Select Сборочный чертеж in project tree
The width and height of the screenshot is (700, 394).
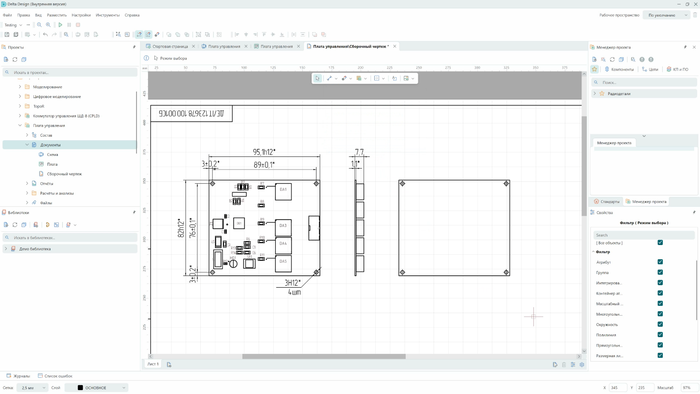point(64,174)
